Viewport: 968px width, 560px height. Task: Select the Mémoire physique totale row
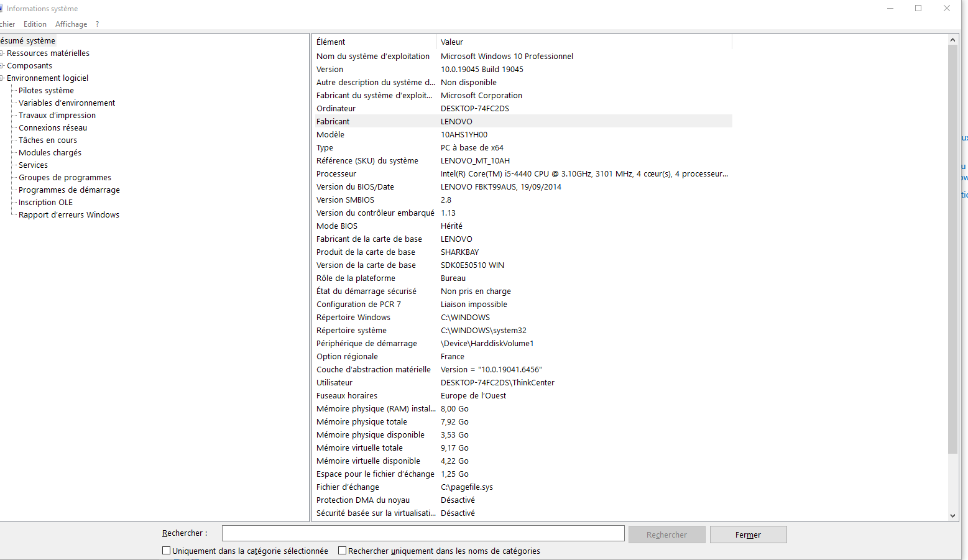pyautogui.click(x=522, y=421)
